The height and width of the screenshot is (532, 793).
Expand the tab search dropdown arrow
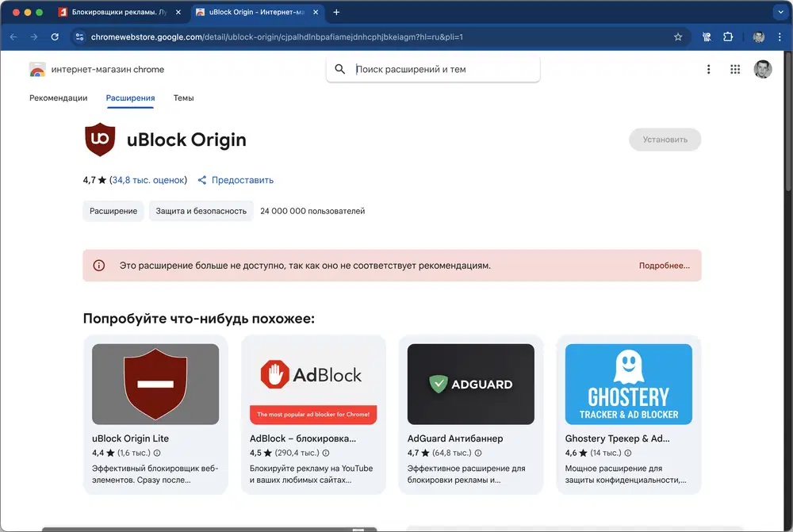tap(780, 12)
